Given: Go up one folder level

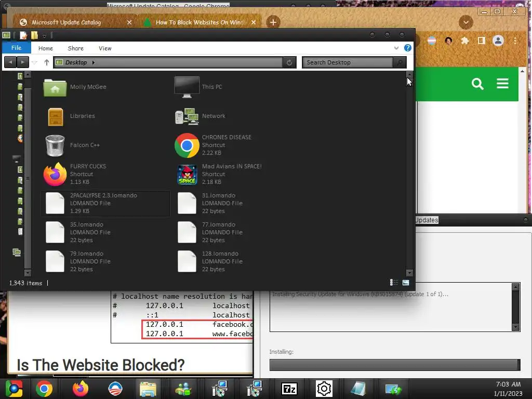Looking at the screenshot, I should pyautogui.click(x=46, y=62).
